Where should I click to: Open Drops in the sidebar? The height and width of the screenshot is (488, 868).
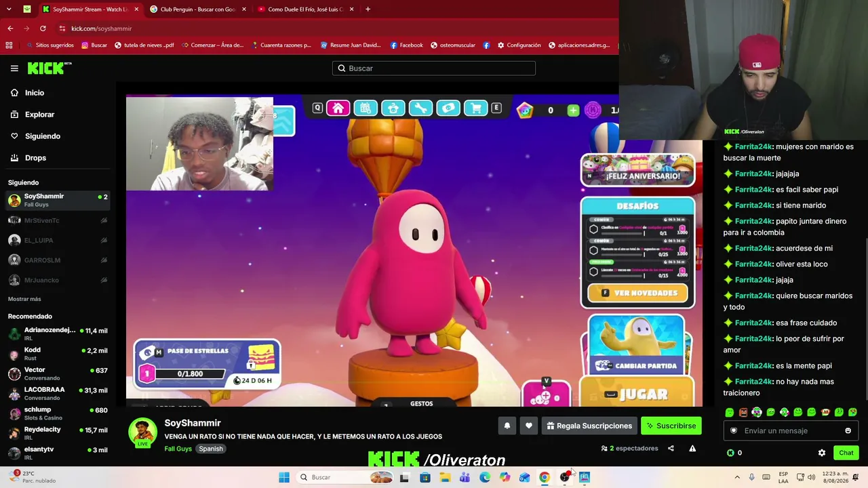pyautogui.click(x=35, y=158)
